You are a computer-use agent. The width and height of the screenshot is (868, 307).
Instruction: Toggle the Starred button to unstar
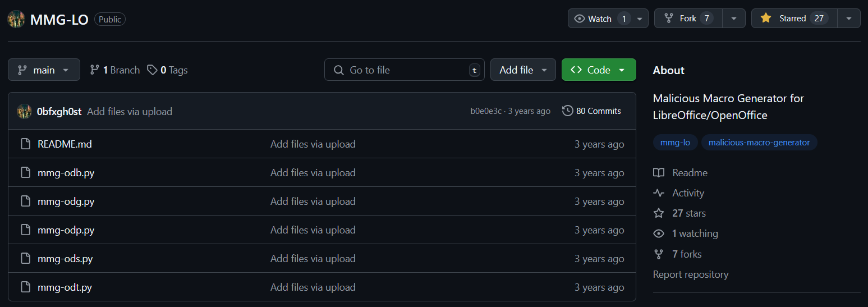(x=794, y=19)
